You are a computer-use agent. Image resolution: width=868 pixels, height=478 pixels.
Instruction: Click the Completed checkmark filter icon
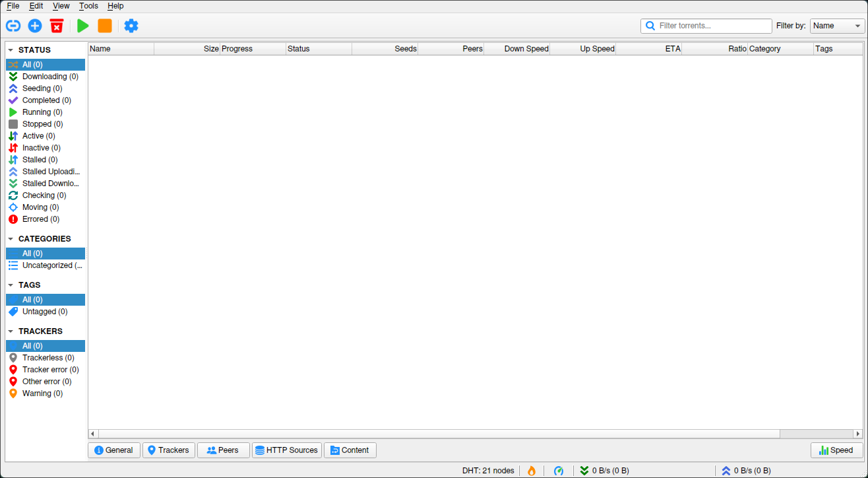(x=13, y=100)
